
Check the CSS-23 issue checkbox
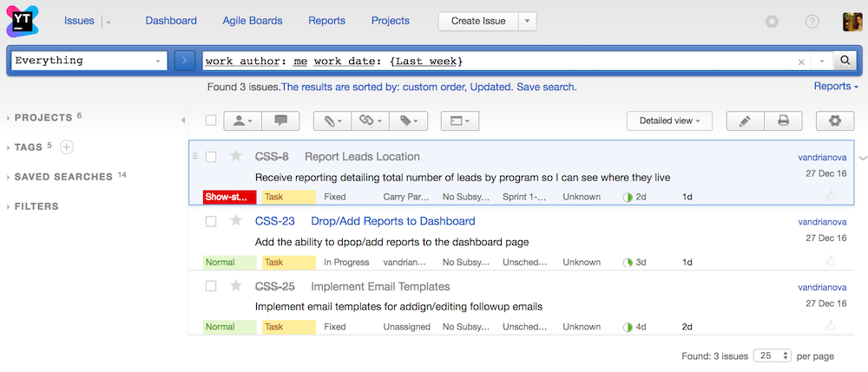(x=211, y=222)
